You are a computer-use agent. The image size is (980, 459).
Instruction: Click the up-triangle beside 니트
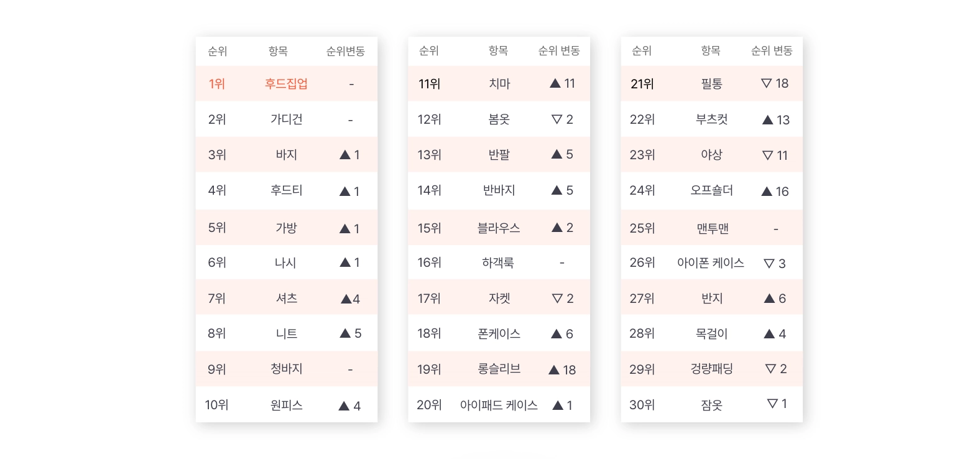click(x=345, y=333)
